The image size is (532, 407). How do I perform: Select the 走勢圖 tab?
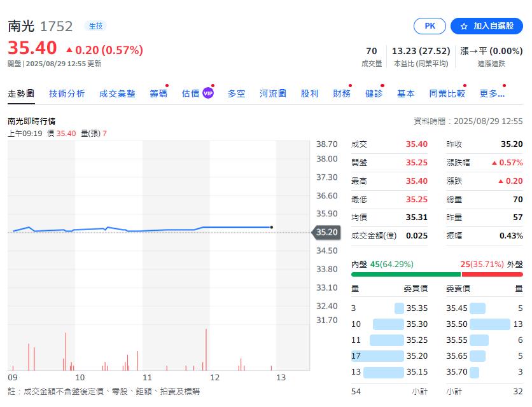(x=21, y=93)
